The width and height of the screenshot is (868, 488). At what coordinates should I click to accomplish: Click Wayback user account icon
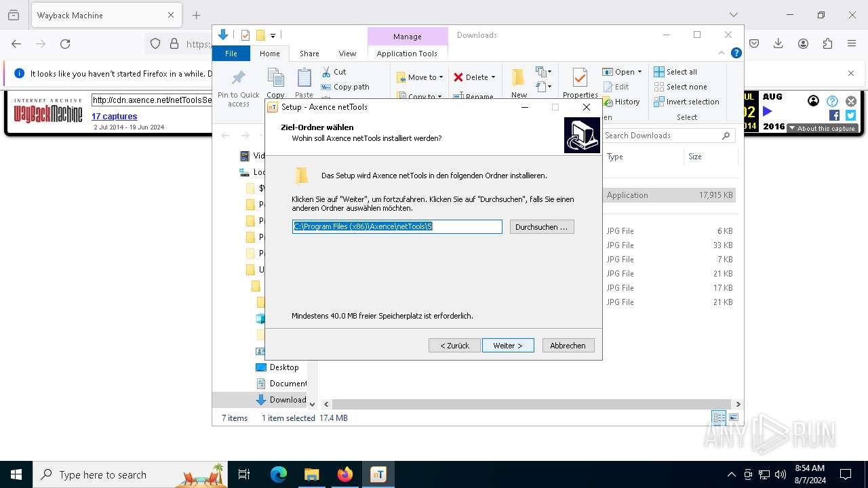813,101
